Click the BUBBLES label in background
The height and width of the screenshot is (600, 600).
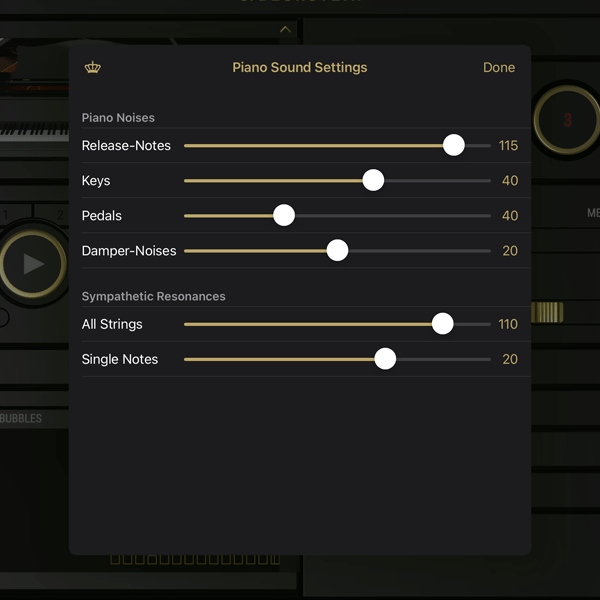[21, 418]
